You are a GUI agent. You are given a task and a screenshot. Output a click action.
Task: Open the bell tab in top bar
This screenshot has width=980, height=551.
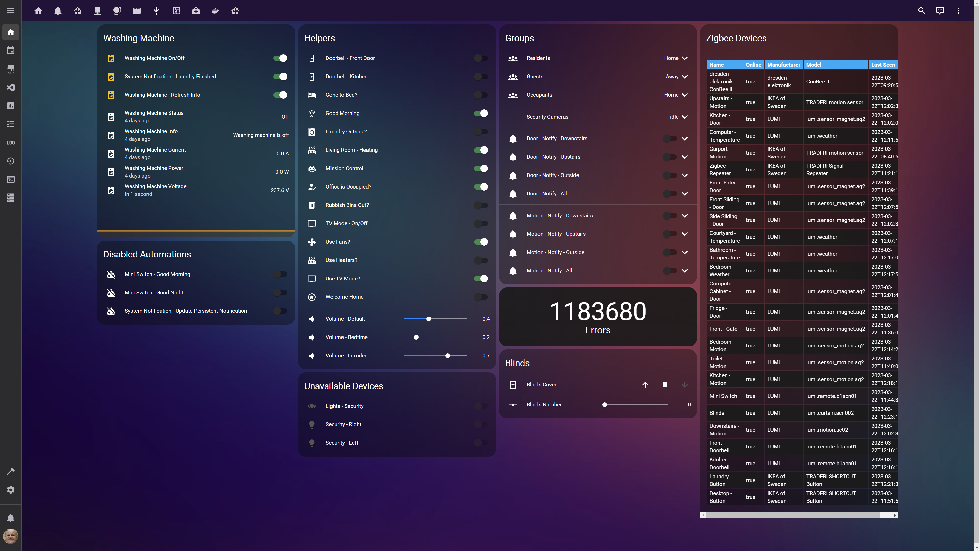click(x=58, y=11)
